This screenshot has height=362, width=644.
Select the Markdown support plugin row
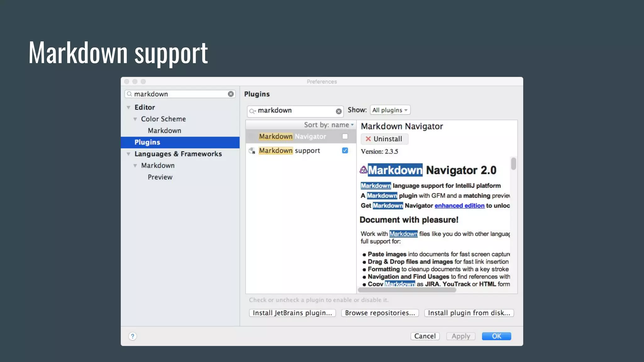tap(301, 151)
